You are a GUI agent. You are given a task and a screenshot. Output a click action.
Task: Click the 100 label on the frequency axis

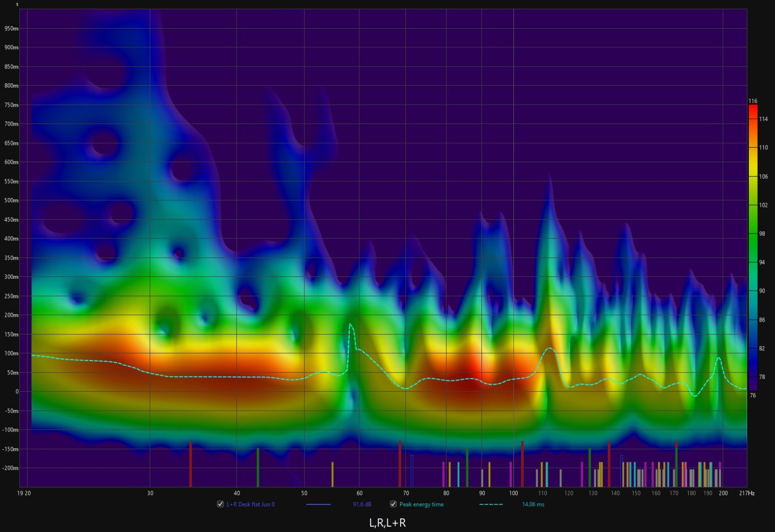tap(513, 493)
